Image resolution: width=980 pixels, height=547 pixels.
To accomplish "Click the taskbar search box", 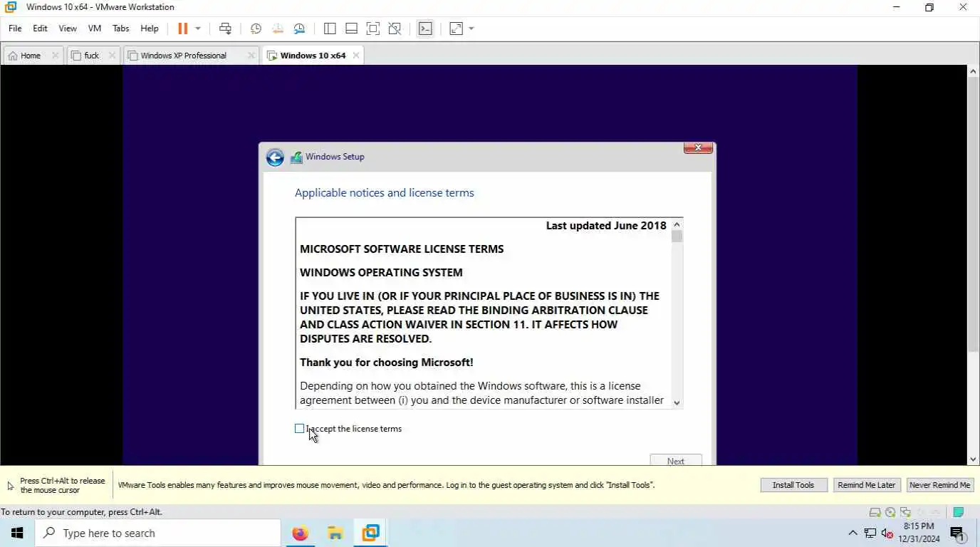I will click(157, 533).
